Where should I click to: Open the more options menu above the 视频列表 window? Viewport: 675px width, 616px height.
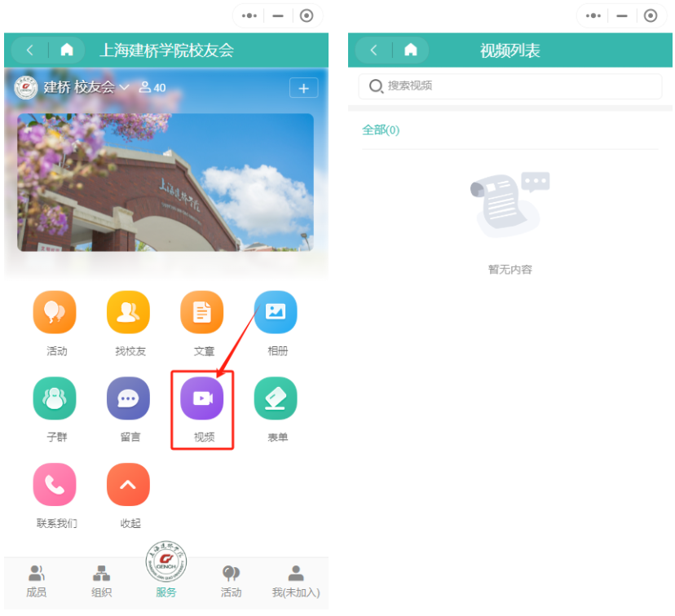(x=593, y=16)
